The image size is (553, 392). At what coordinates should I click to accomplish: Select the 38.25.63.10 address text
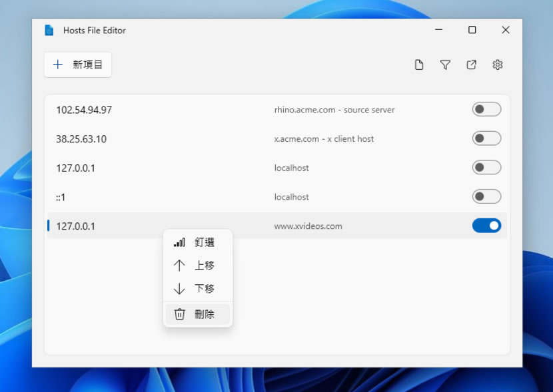point(81,139)
